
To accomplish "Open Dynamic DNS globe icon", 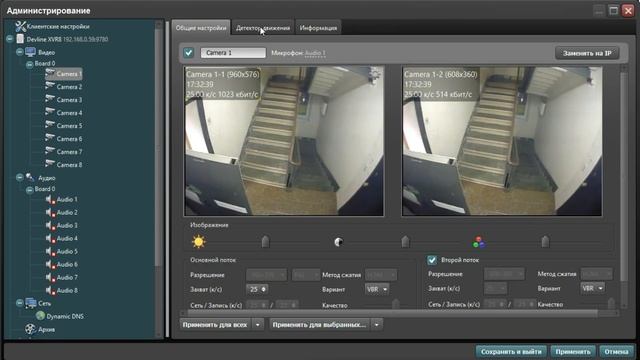I will 40,316.
